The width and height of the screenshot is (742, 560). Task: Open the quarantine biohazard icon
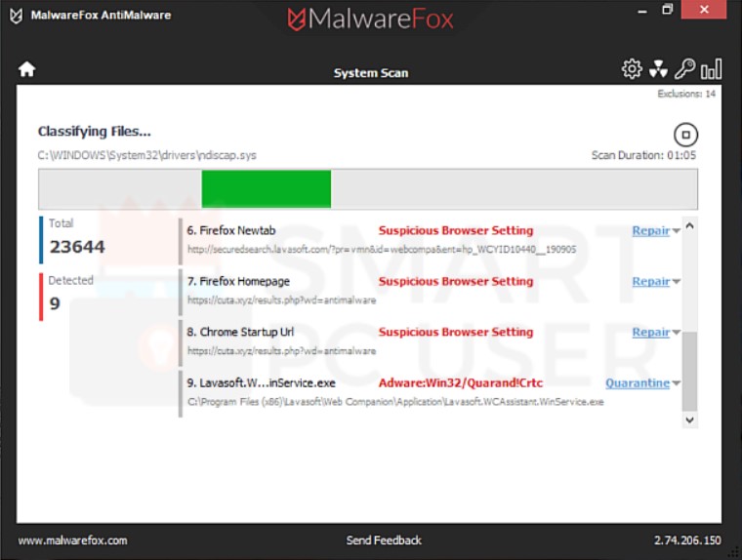click(x=658, y=69)
